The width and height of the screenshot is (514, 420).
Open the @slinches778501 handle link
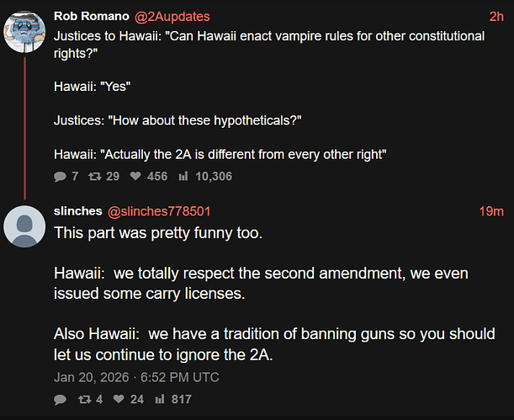pyautogui.click(x=159, y=211)
